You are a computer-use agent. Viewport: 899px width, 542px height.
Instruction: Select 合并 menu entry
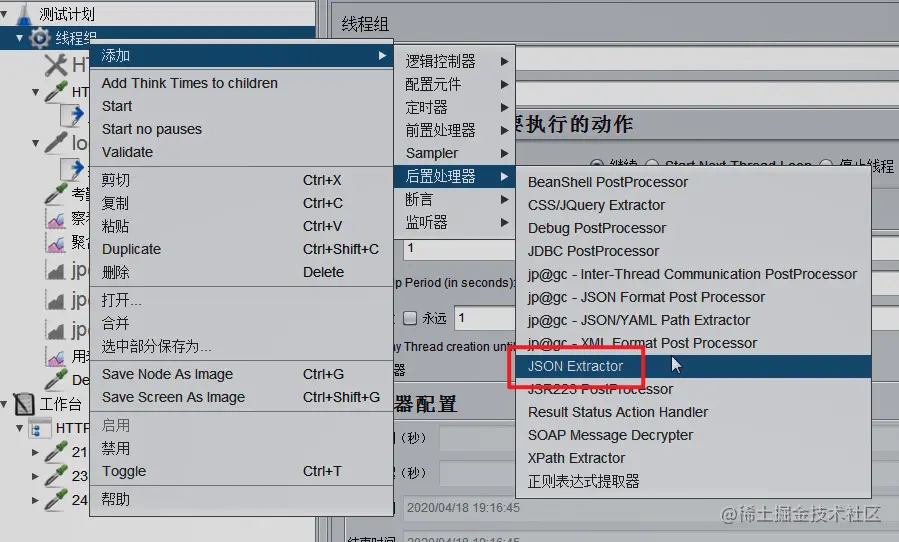tap(241, 323)
